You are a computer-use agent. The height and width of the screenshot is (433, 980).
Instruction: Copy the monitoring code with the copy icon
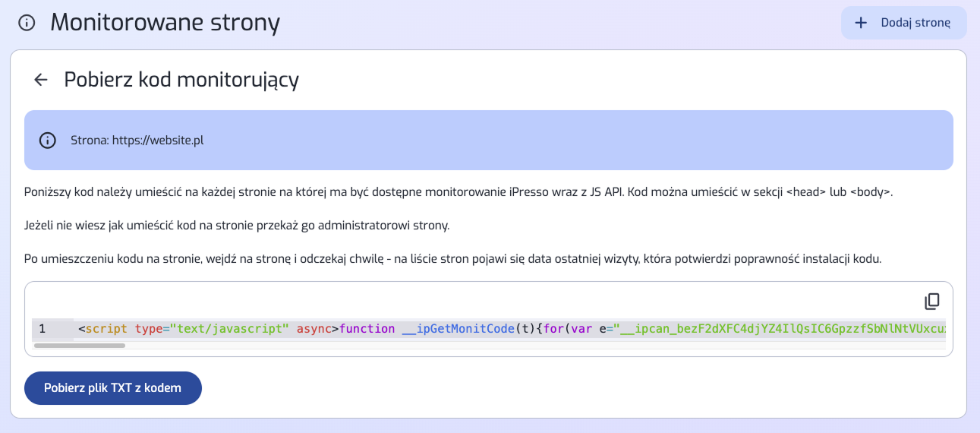click(x=932, y=302)
